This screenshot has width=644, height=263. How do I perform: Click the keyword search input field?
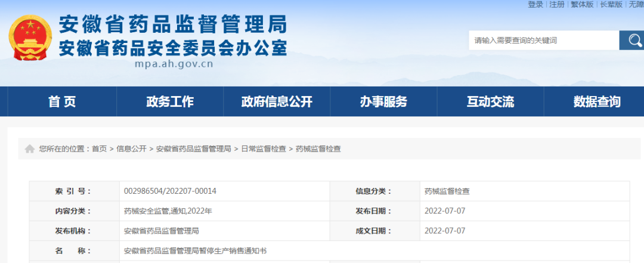pyautogui.click(x=543, y=41)
